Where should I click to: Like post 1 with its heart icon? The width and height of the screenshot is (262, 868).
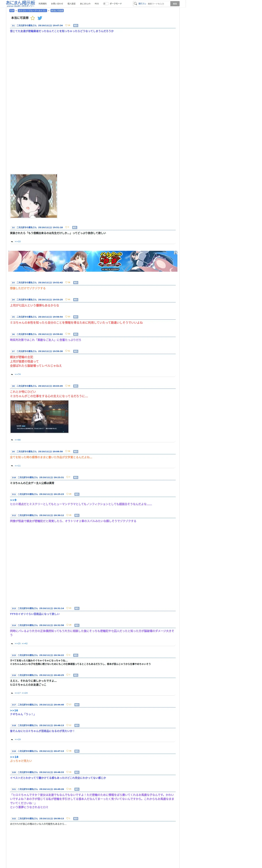coord(66,25)
